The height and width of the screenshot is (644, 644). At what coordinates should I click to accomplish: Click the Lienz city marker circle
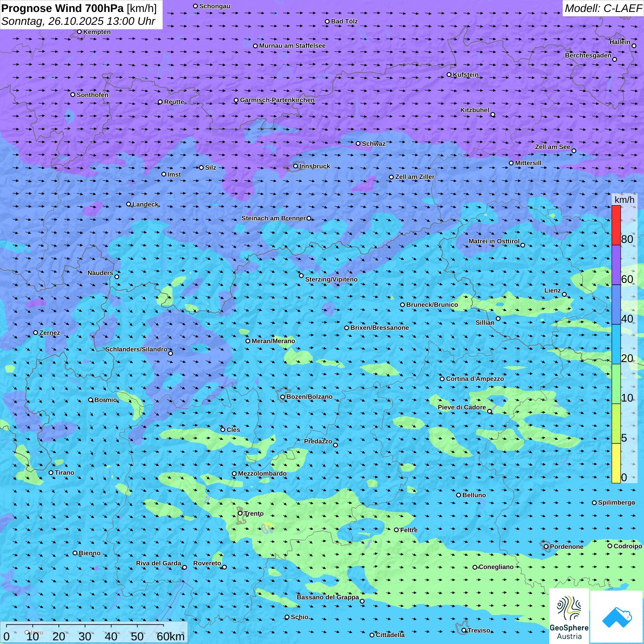564,294
